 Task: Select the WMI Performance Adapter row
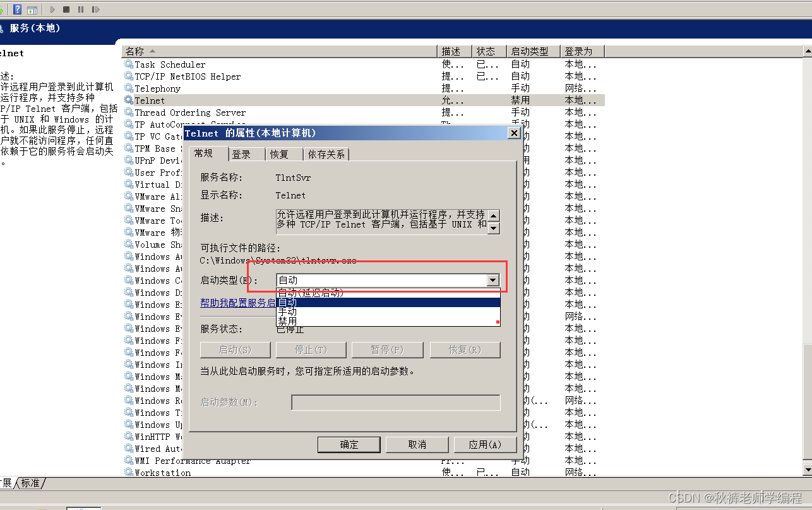(x=363, y=461)
